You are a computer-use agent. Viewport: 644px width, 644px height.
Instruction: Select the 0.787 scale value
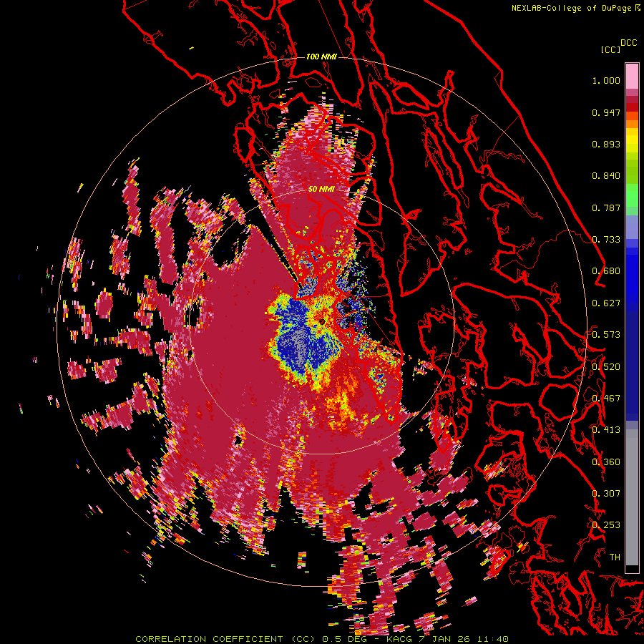[x=606, y=208]
